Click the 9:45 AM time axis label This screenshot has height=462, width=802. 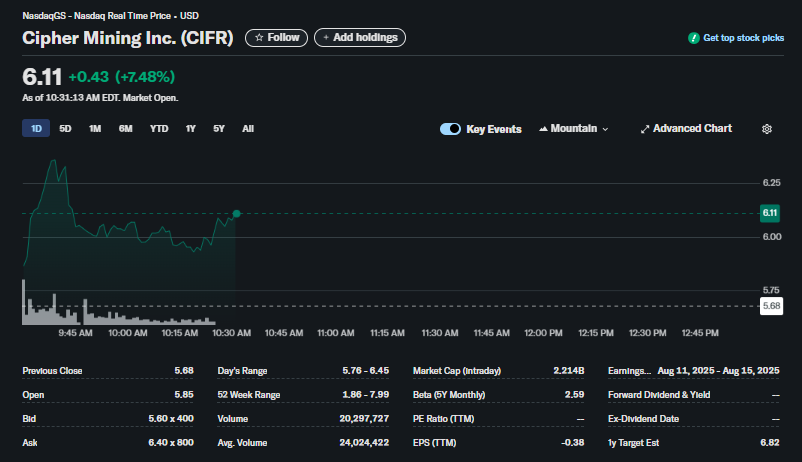point(75,333)
